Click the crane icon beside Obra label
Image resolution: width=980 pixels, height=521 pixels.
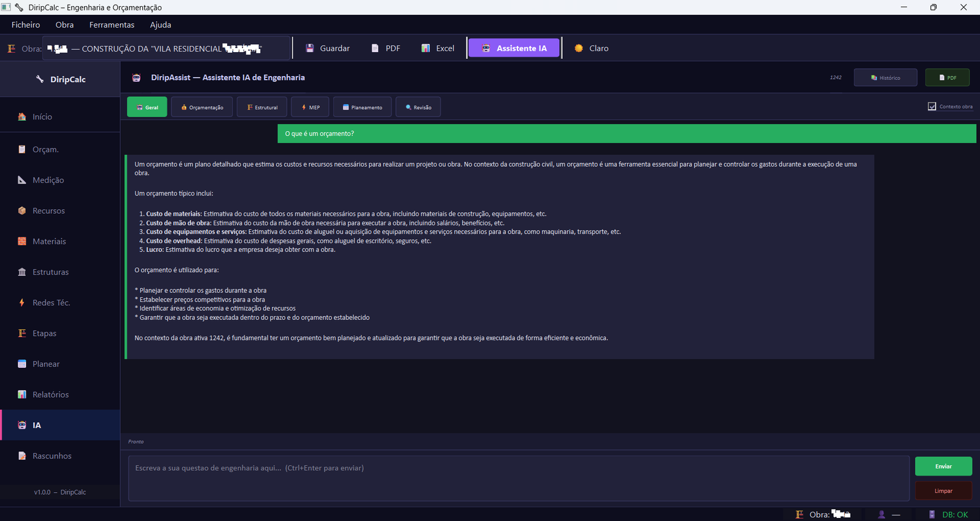pyautogui.click(x=11, y=48)
